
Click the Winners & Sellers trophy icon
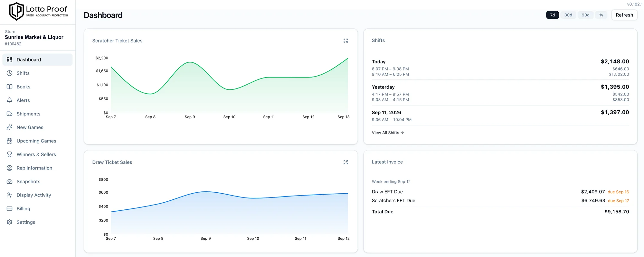point(10,154)
